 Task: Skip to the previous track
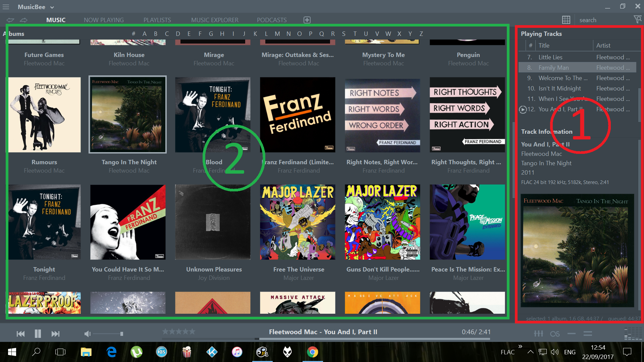tap(20, 334)
